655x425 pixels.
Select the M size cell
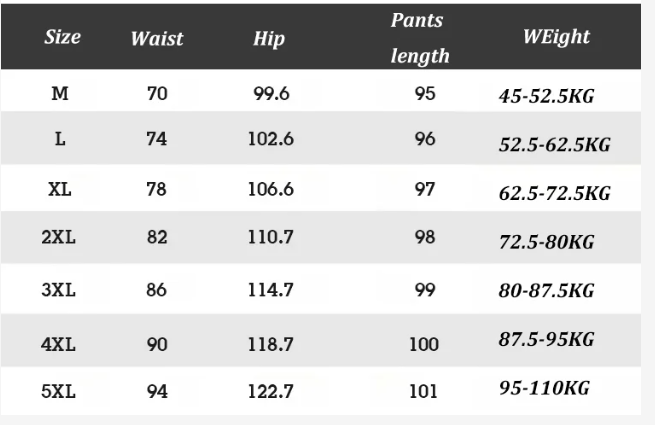(x=60, y=93)
